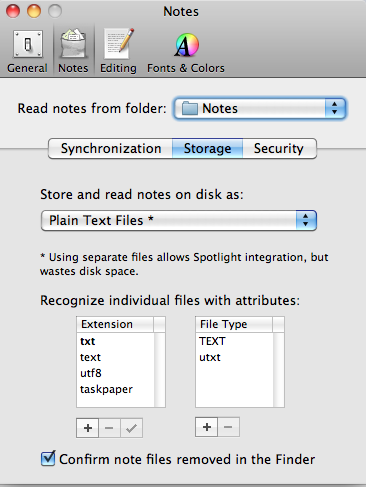Image resolution: width=366 pixels, height=487 pixels.
Task: Switch to the Storage tab
Action: coord(207,149)
